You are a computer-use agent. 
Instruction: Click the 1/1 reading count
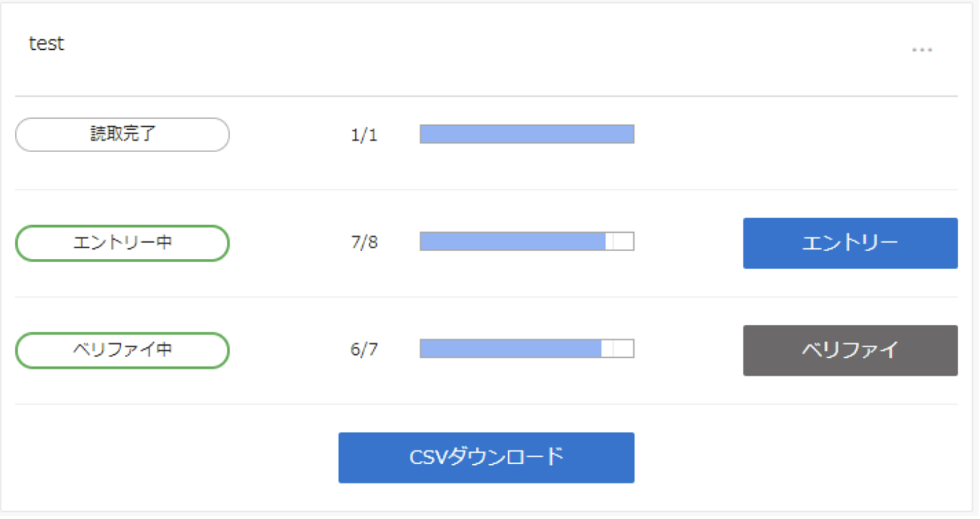(x=364, y=135)
